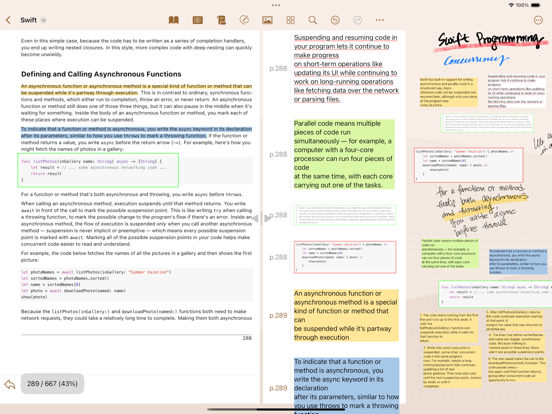Select the mind map white 'Suspending and resuming' card

[516, 91]
